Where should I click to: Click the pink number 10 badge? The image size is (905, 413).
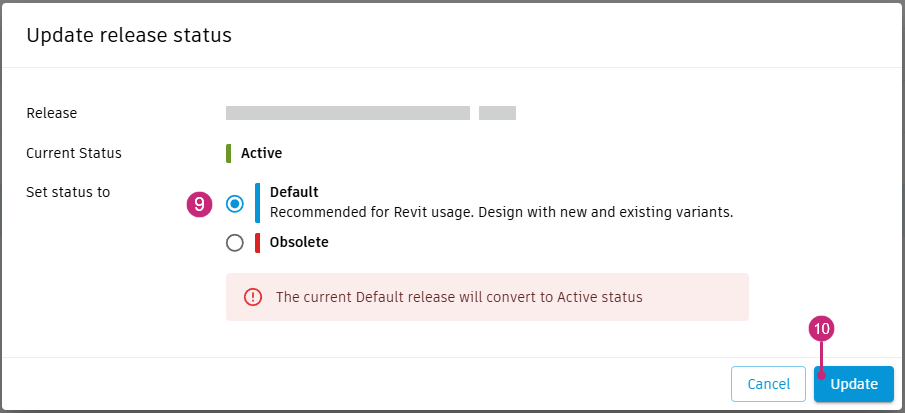point(821,329)
